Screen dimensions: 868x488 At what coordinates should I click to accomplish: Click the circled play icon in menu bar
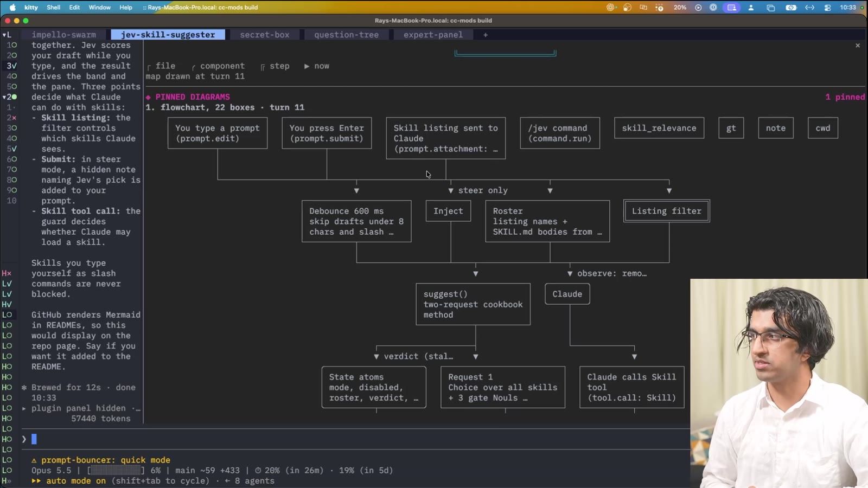pos(698,8)
